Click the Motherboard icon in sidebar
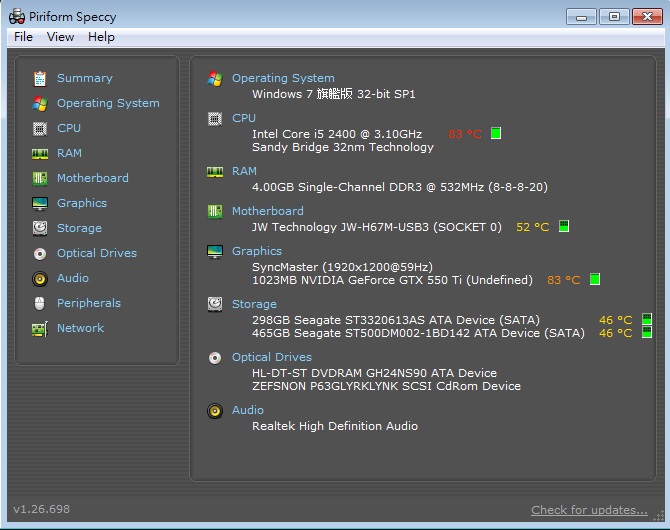 coord(40,178)
